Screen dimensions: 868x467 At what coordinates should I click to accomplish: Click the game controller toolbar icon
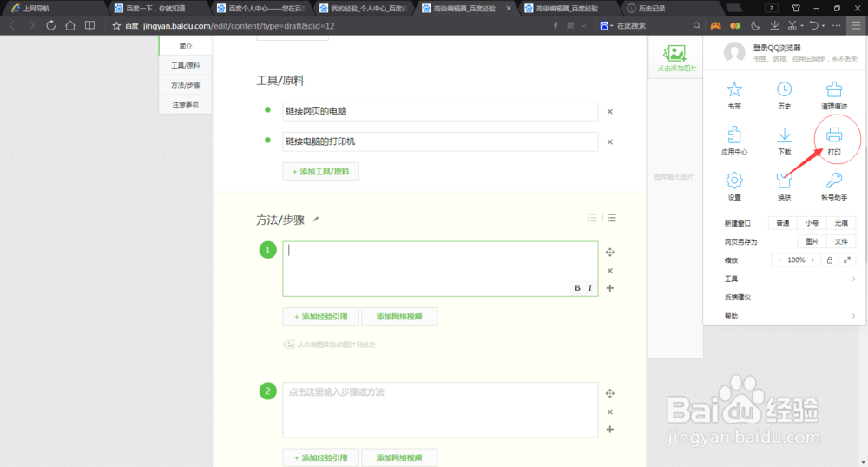click(716, 25)
